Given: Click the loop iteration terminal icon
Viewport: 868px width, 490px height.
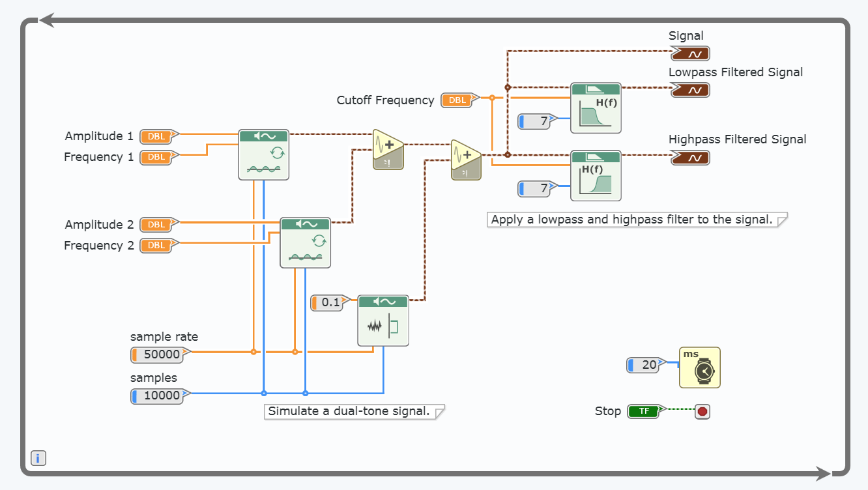Looking at the screenshot, I should coord(38,458).
